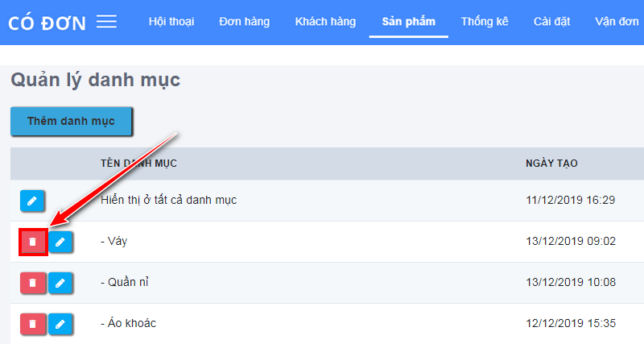Delete the "Quần nỉ" category
644x344 pixels.
[x=32, y=283]
